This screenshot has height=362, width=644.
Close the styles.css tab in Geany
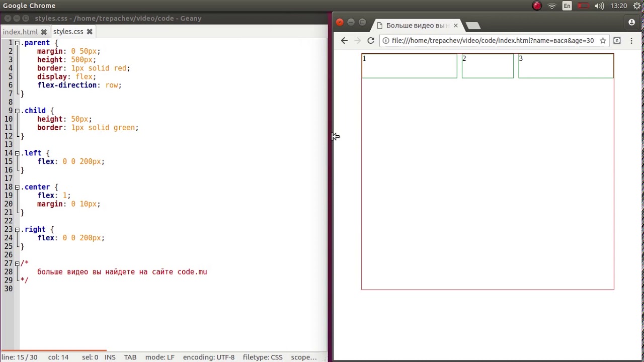point(90,32)
